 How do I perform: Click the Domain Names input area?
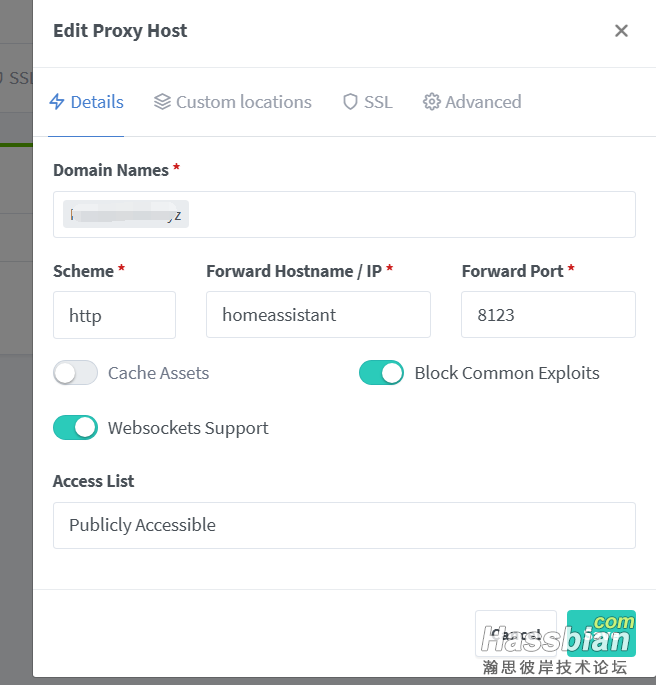344,214
